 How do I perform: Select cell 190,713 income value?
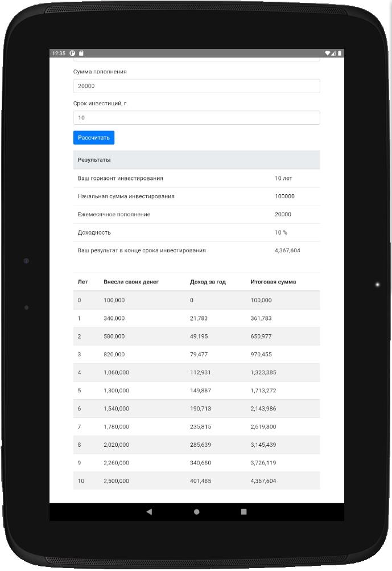[200, 409]
